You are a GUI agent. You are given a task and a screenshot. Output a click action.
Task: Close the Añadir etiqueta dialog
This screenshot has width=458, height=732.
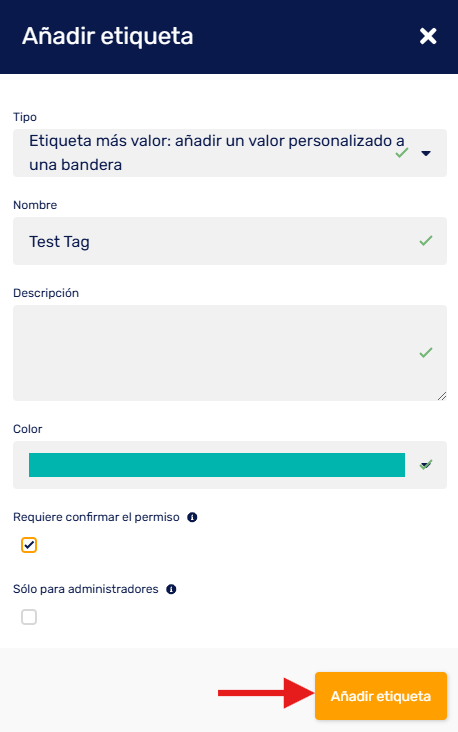point(428,36)
